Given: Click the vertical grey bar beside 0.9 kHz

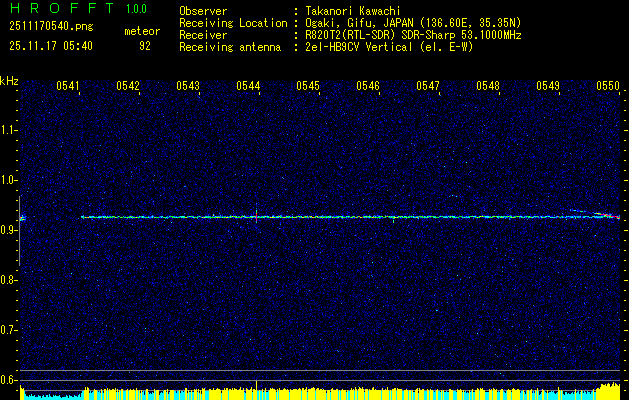Looking at the screenshot, I should (x=19, y=231).
